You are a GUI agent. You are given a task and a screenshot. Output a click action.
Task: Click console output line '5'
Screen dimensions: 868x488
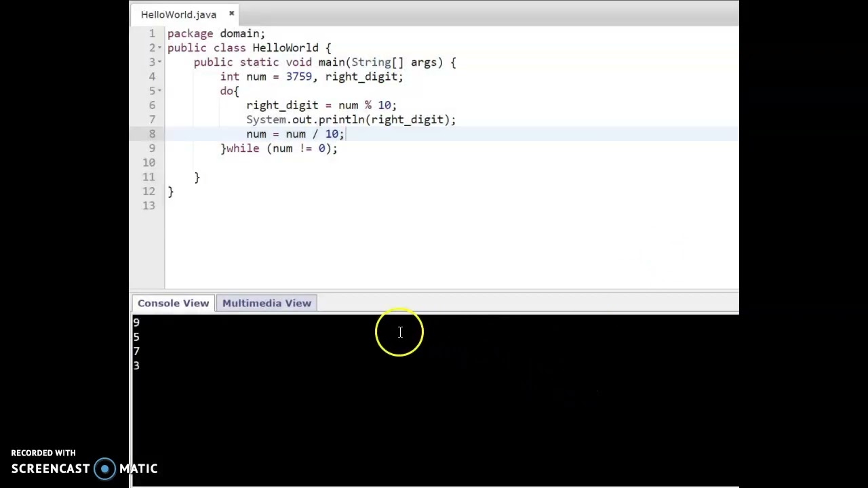(136, 337)
